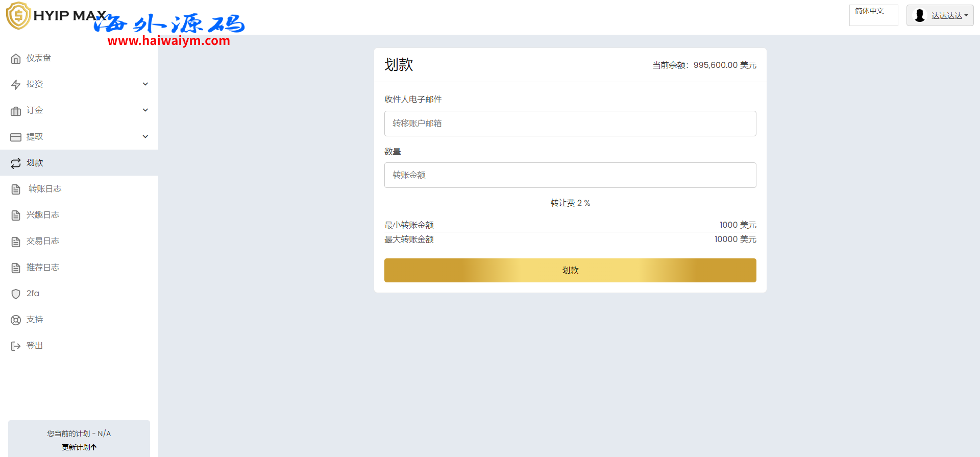
Task: Open 交易日志 in the sidebar
Action: tap(43, 241)
